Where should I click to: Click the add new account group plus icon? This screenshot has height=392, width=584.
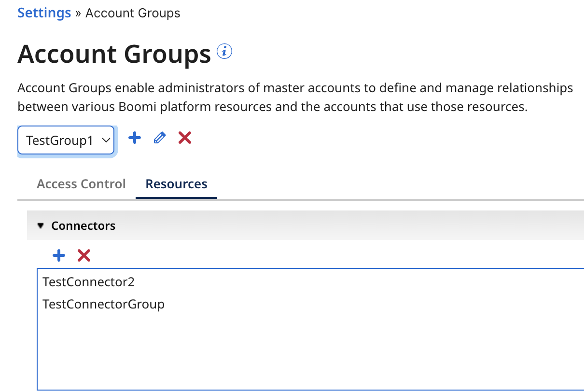[x=134, y=138]
